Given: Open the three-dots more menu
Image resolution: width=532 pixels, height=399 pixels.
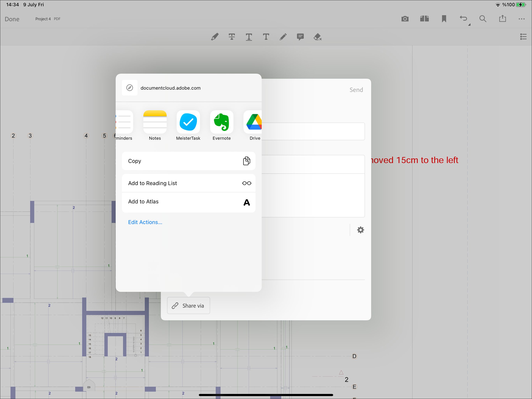Looking at the screenshot, I should pyautogui.click(x=521, y=19).
